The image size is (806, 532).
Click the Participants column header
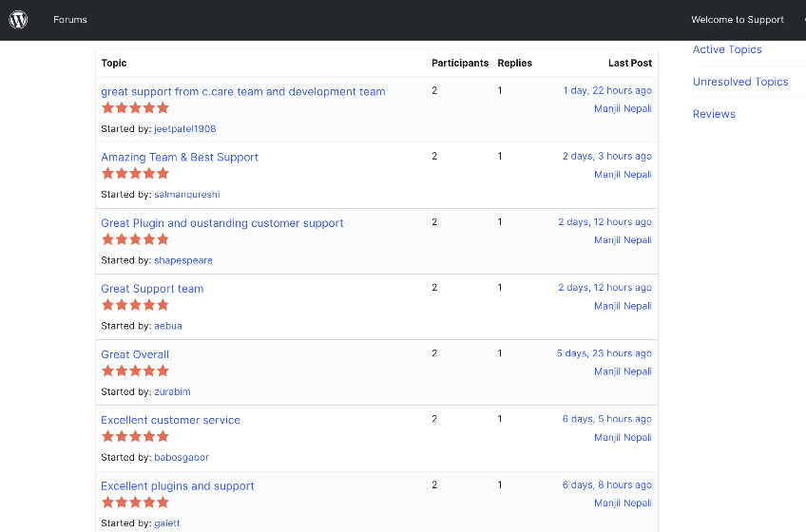pos(460,64)
